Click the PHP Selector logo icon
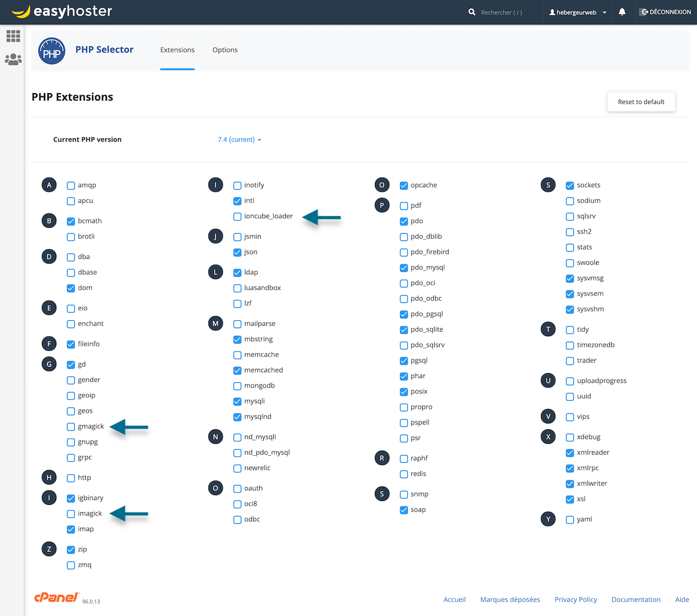The image size is (697, 616). point(52,51)
